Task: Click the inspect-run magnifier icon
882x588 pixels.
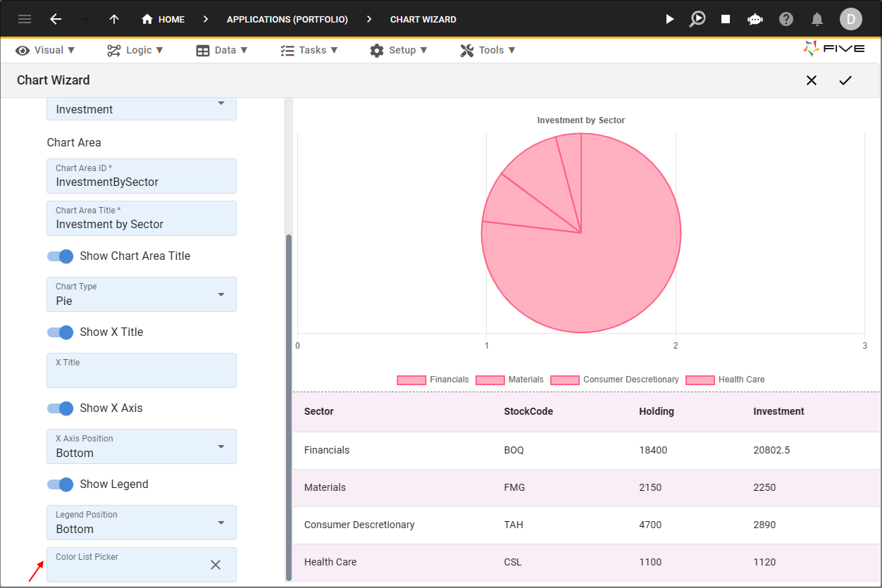Action: [697, 19]
